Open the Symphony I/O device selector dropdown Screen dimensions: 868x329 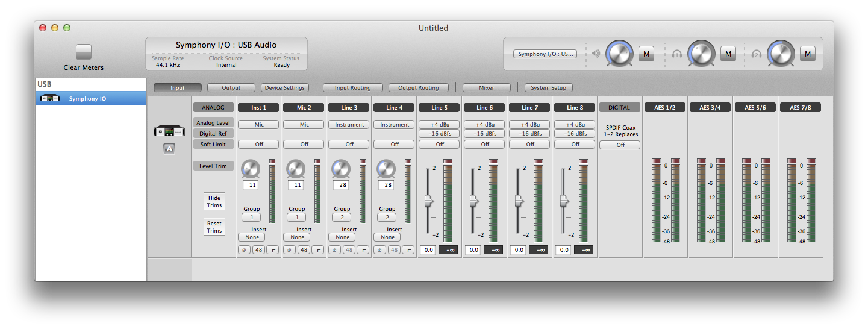(x=545, y=54)
